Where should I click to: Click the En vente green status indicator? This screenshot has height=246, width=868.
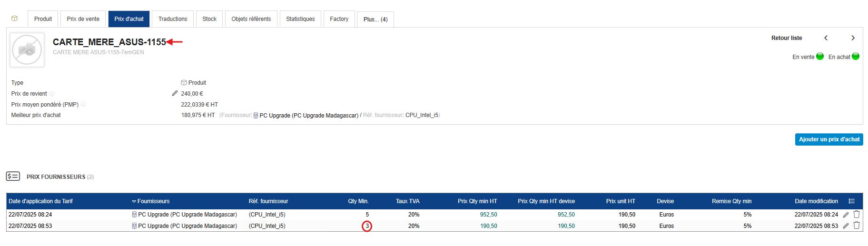point(820,56)
